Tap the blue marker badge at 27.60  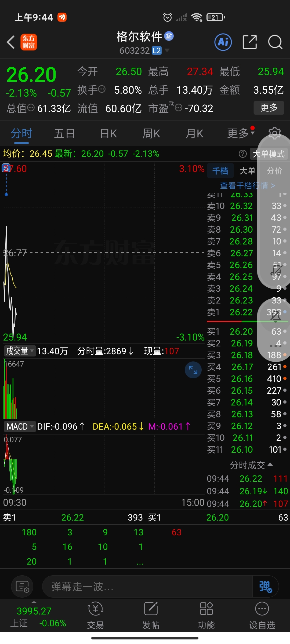click(x=6, y=168)
